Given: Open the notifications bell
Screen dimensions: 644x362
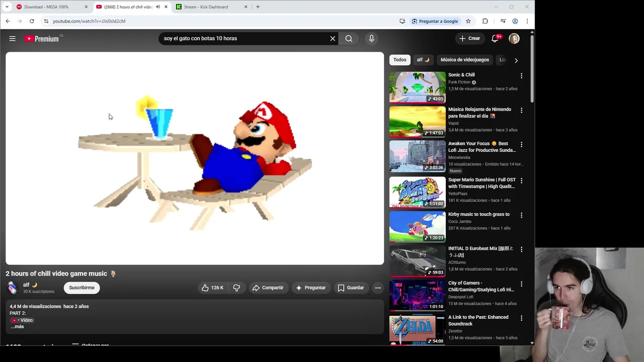Looking at the screenshot, I should click(x=495, y=38).
